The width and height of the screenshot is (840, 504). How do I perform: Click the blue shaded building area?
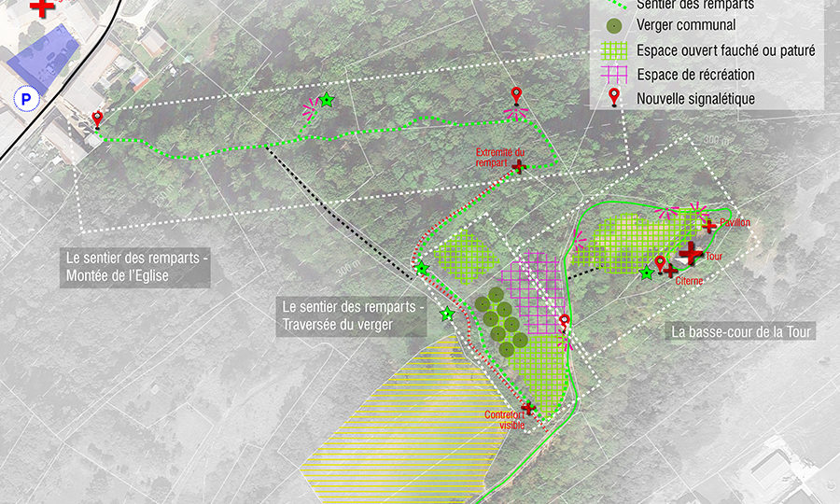[x=42, y=58]
